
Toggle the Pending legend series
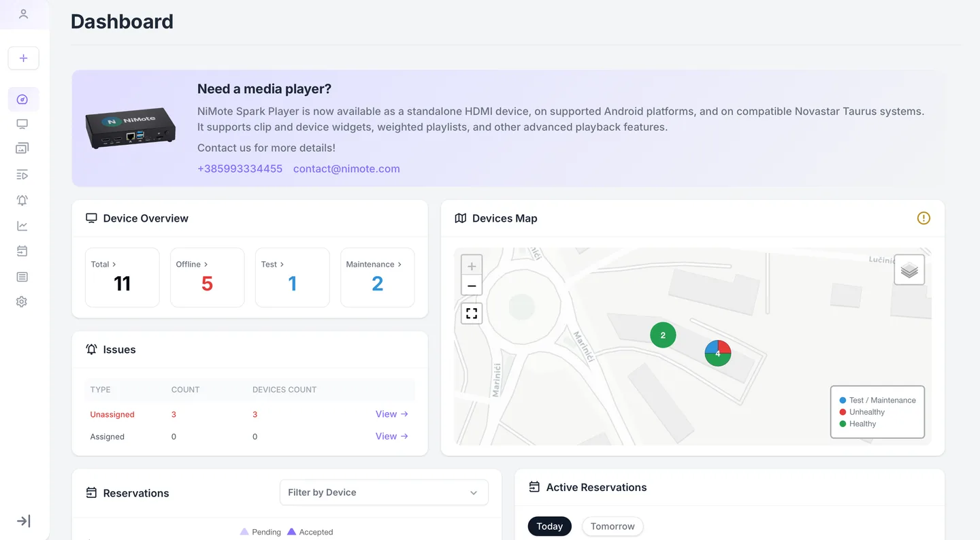click(261, 532)
